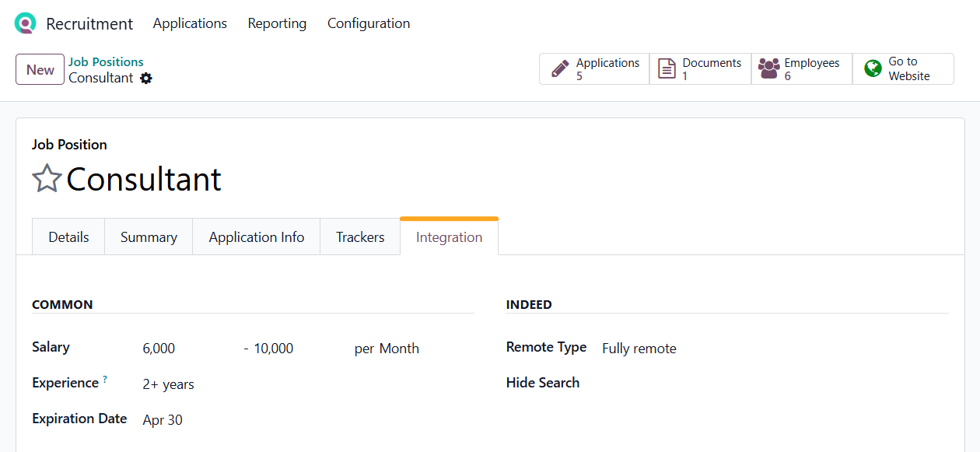Image resolution: width=980 pixels, height=452 pixels.
Task: Click the minimum salary field 6,000
Action: [159, 349]
